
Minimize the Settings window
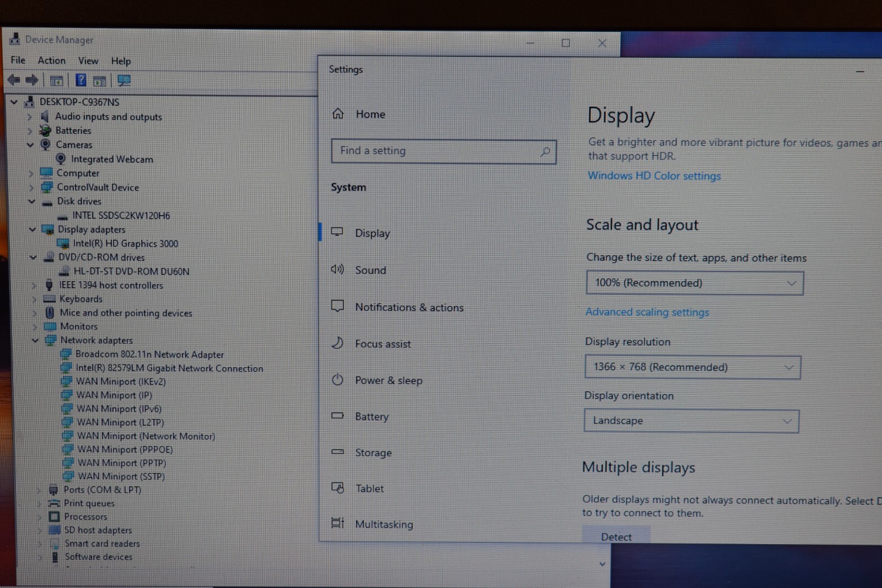coord(860,72)
